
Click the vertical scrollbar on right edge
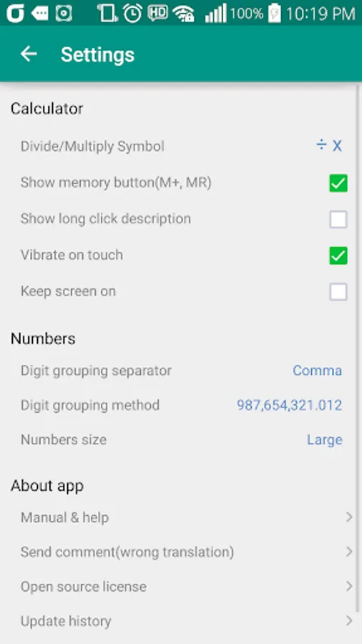360,349
